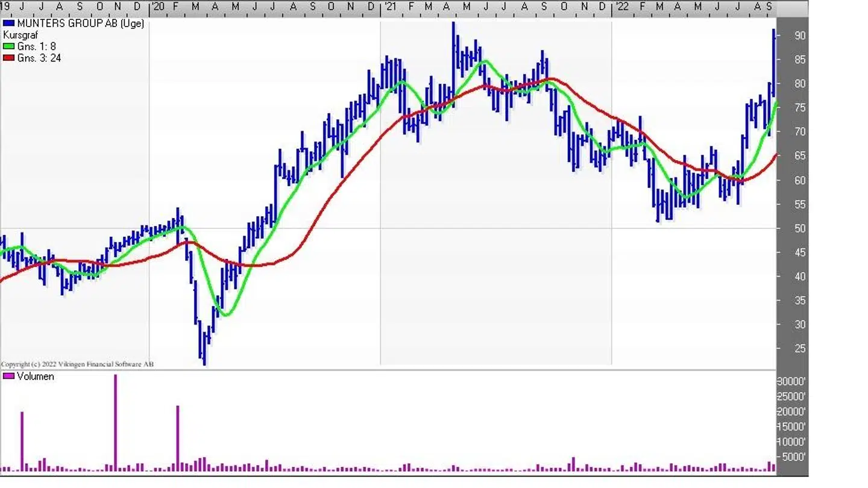The width and height of the screenshot is (868, 488).
Task: Click the '22 year marker on the timeline
Action: tap(621, 6)
